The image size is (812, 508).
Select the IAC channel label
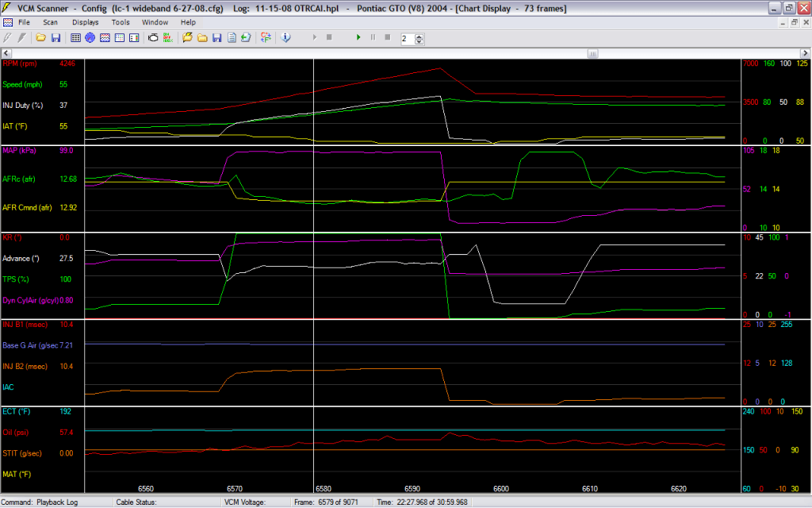[x=8, y=387]
